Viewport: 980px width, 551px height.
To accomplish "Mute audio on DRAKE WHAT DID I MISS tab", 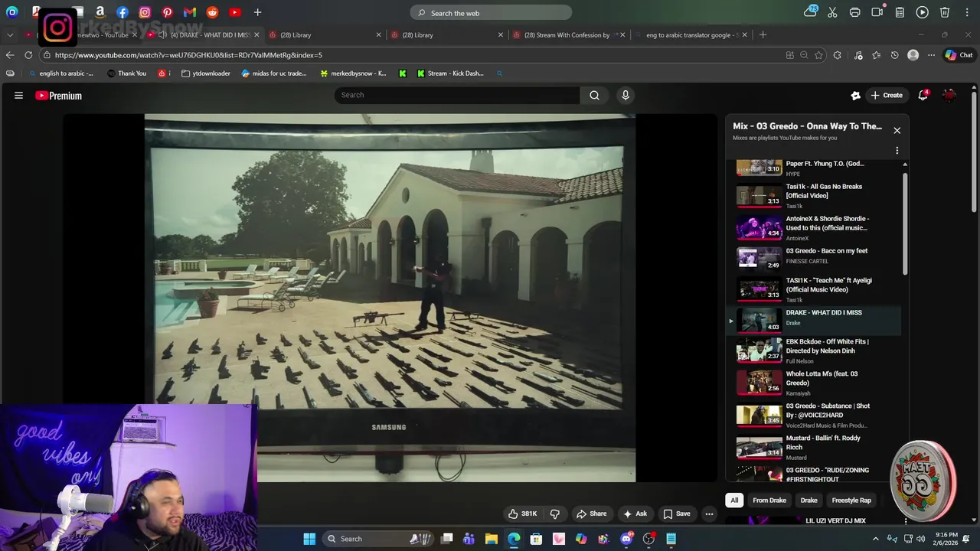I will tap(162, 34).
